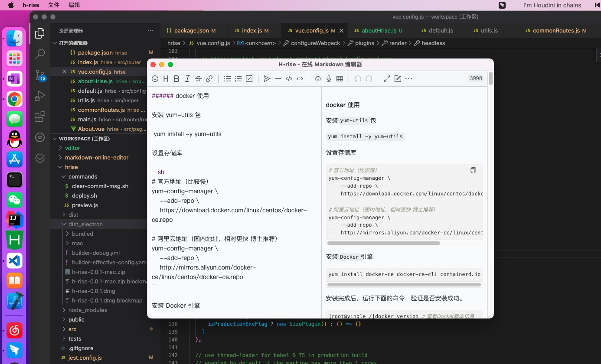Screen dimensions: 601x364
Task: Open the emoji picker in the Markdown editor
Action: coord(155,78)
